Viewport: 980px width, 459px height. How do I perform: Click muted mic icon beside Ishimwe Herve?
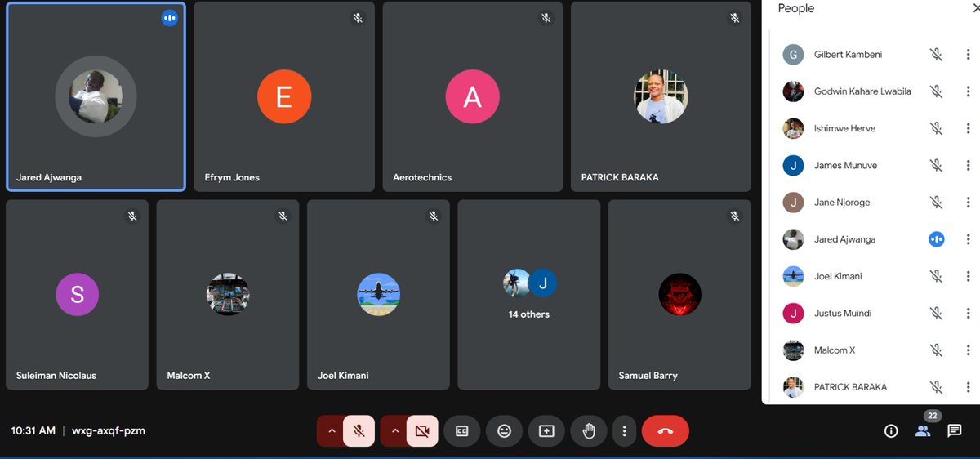tap(936, 128)
